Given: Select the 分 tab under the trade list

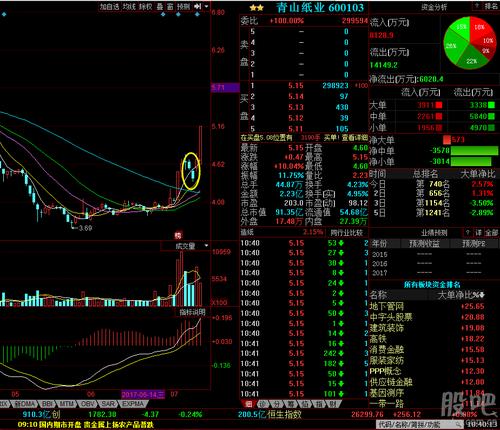Looking at the screenshot, I should coord(277,404).
